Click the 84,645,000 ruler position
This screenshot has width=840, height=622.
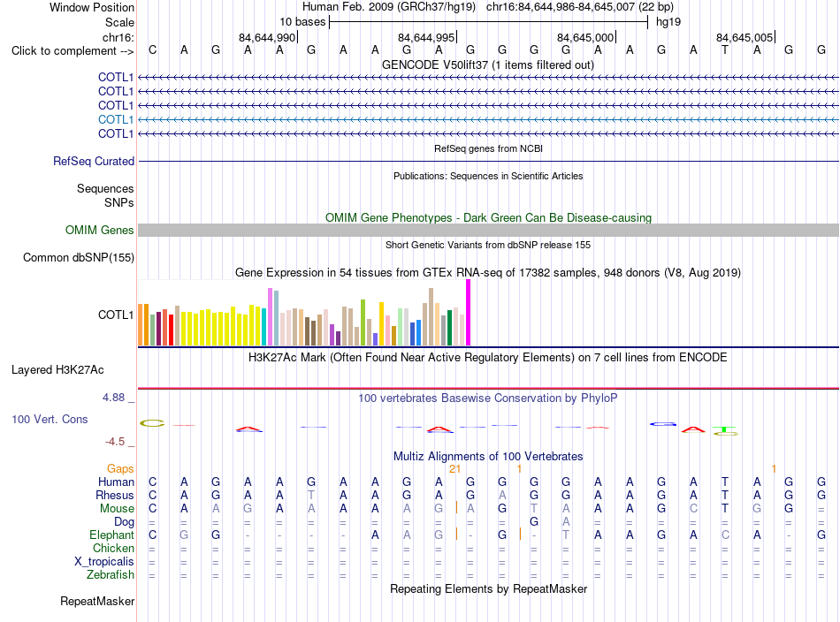pyautogui.click(x=585, y=37)
